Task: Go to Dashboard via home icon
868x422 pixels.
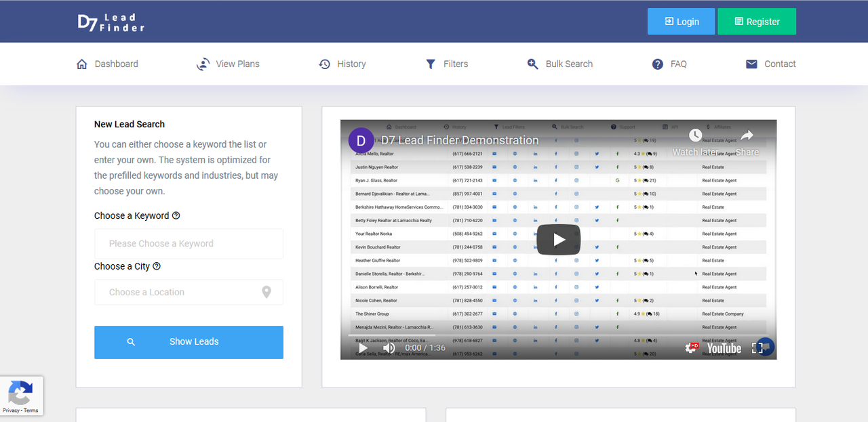Action: pos(82,64)
